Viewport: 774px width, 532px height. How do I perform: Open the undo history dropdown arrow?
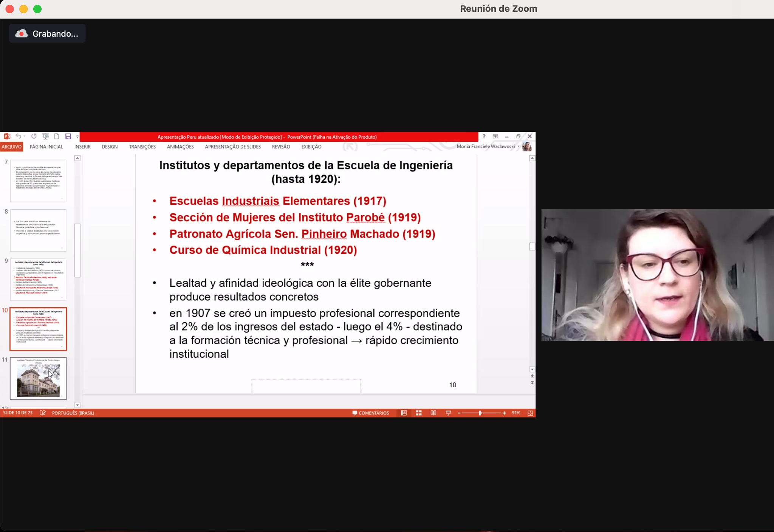(25, 136)
